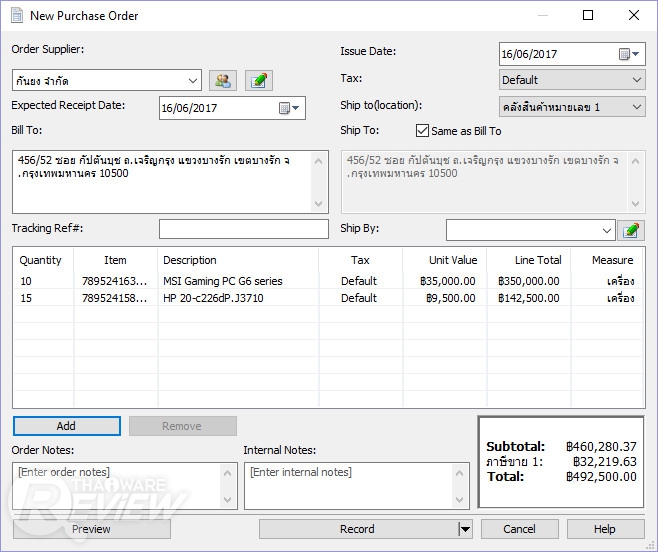658x552 pixels.
Task: Expand the Record button arrow menu
Action: (x=465, y=529)
